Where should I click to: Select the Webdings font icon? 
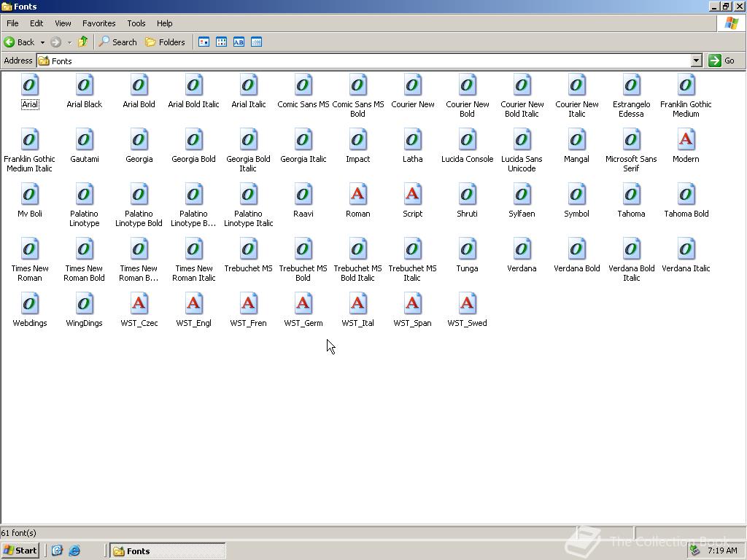click(29, 304)
